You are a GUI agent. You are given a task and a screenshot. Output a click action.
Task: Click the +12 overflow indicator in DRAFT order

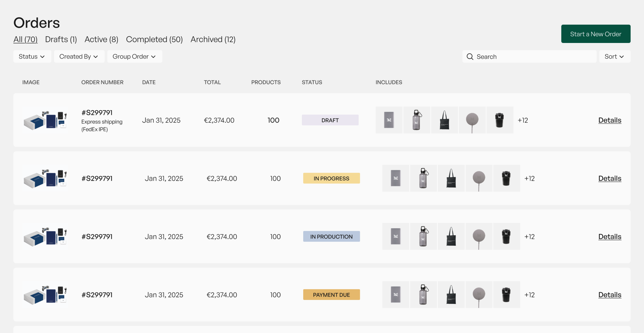[523, 120]
